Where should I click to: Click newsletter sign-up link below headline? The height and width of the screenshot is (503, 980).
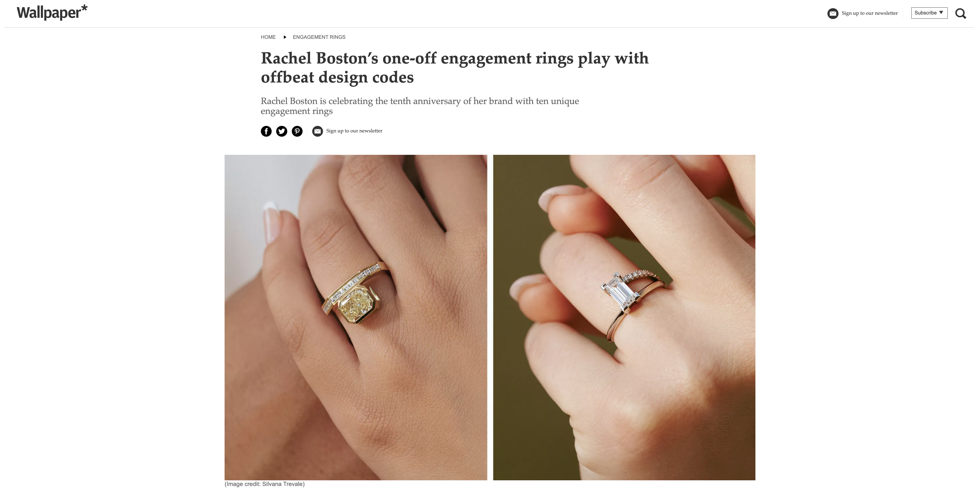(354, 131)
